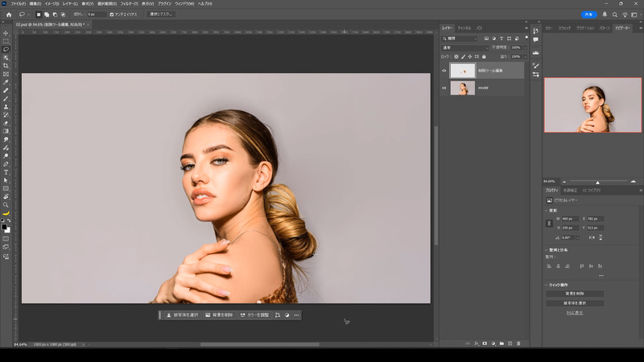Screen dimensions: 644x362
Task: Open the fill dropdown arrow
Action: pos(526,56)
